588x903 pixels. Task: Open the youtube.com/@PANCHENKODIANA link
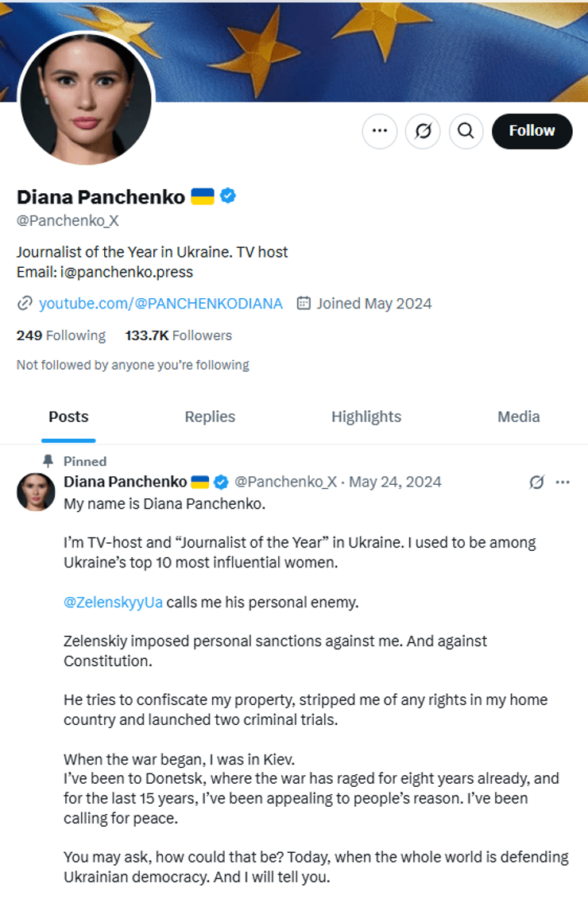point(161,303)
